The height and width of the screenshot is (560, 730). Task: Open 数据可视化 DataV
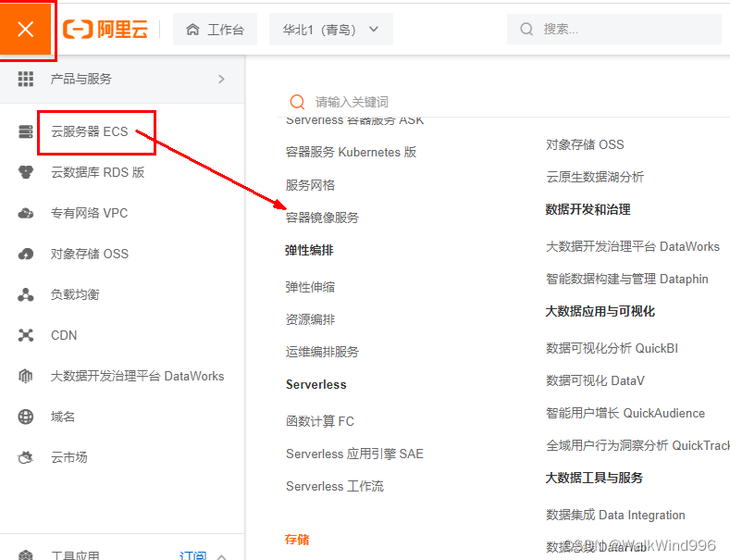pos(595,380)
